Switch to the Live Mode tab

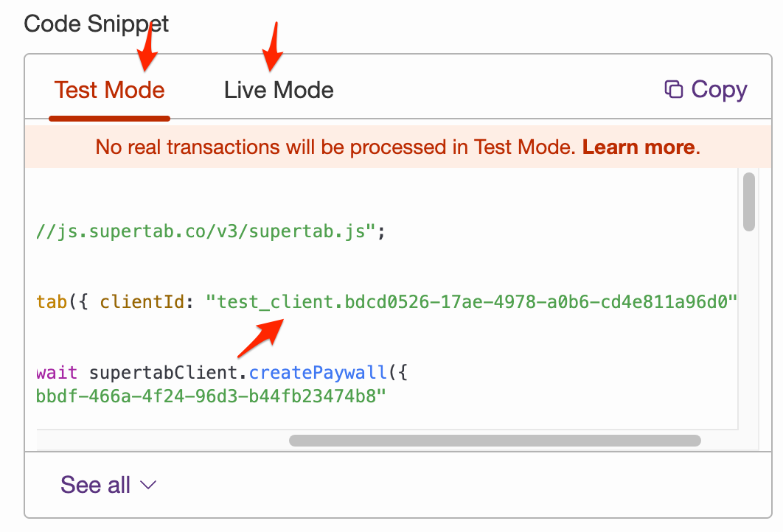pos(279,91)
